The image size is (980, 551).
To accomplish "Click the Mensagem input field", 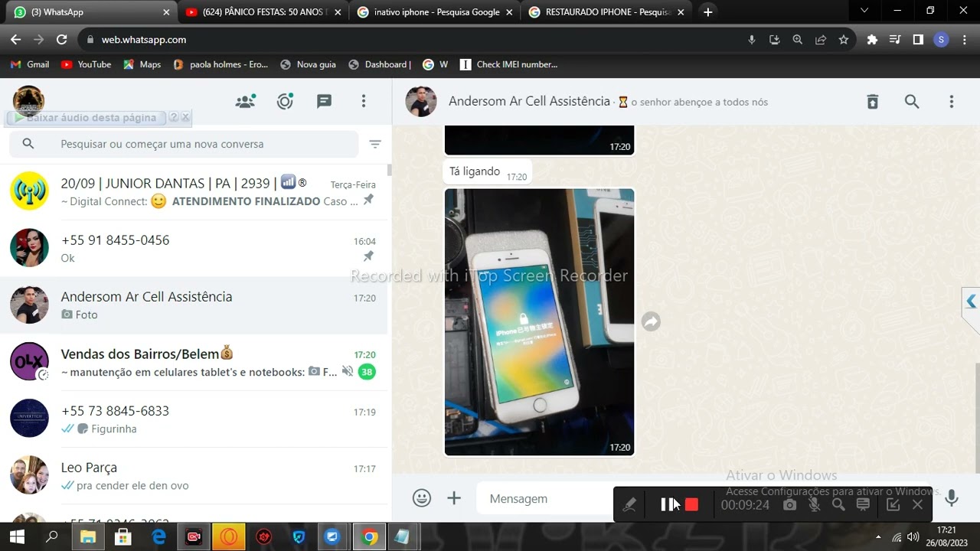I will (545, 498).
